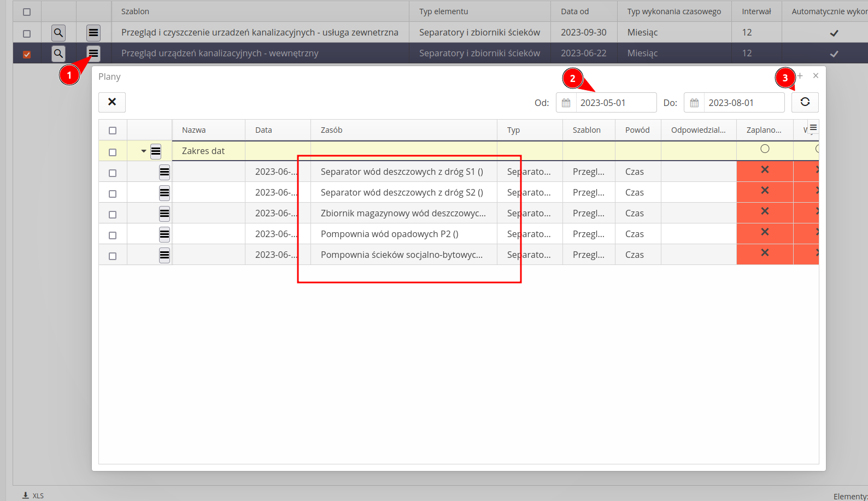Click the column settings icon in the grid header
Viewport: 868px width, 501px height.
813,128
